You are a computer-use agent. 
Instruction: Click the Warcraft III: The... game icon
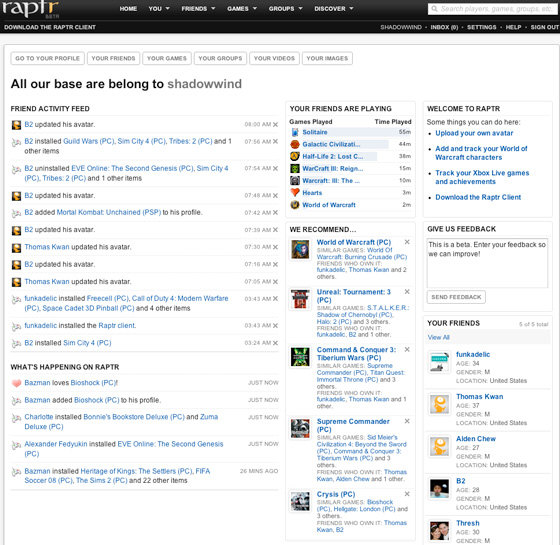pyautogui.click(x=295, y=181)
